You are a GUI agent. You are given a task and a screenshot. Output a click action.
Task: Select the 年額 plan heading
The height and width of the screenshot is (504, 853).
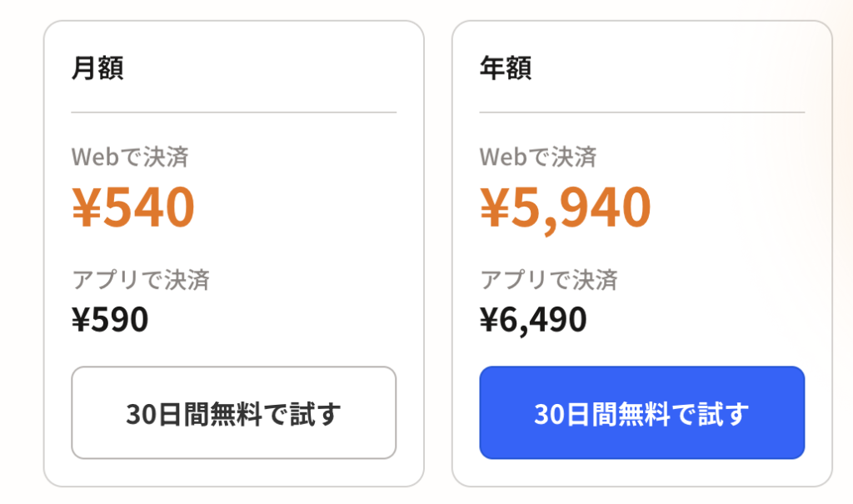(506, 67)
